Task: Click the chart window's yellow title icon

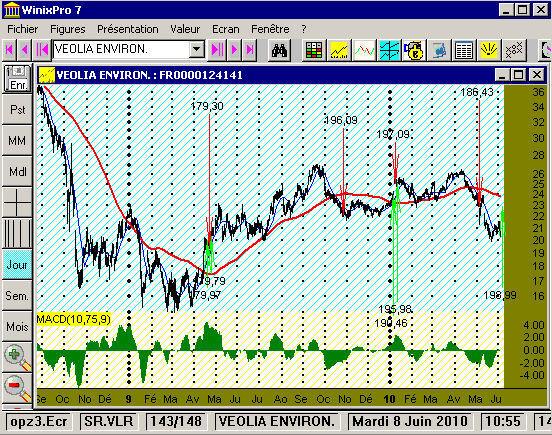Action: (x=46, y=75)
